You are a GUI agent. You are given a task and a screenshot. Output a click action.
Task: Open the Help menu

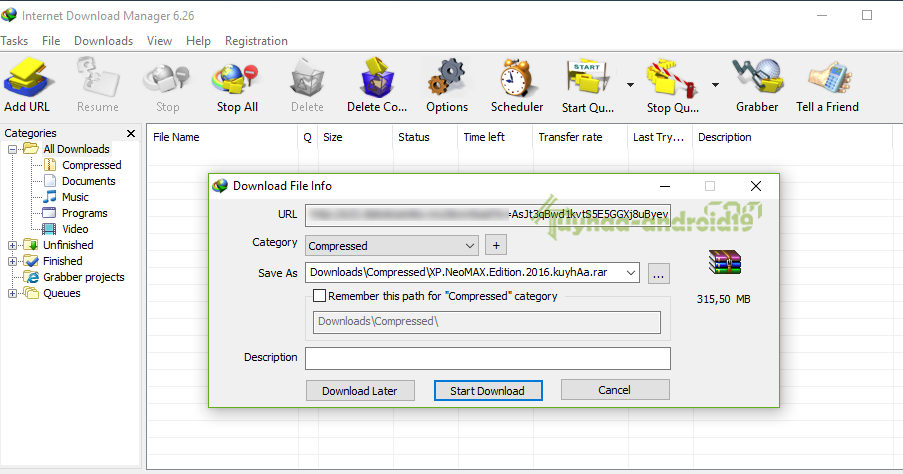click(x=198, y=41)
